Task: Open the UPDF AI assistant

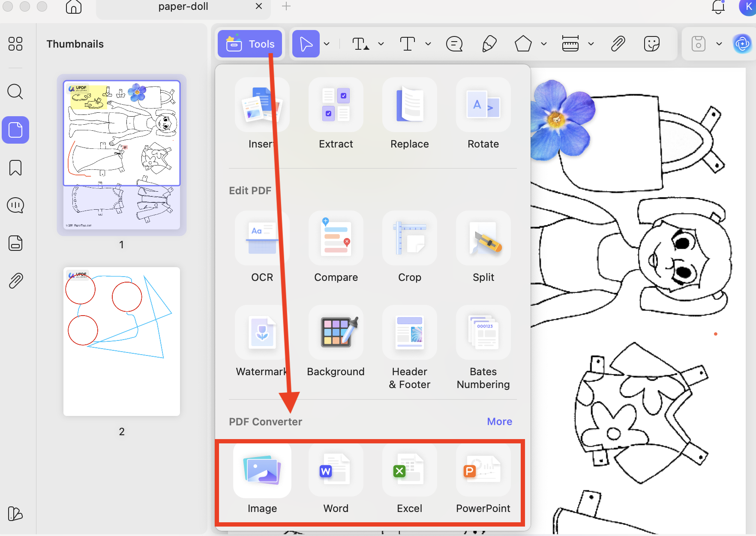Action: pyautogui.click(x=742, y=44)
